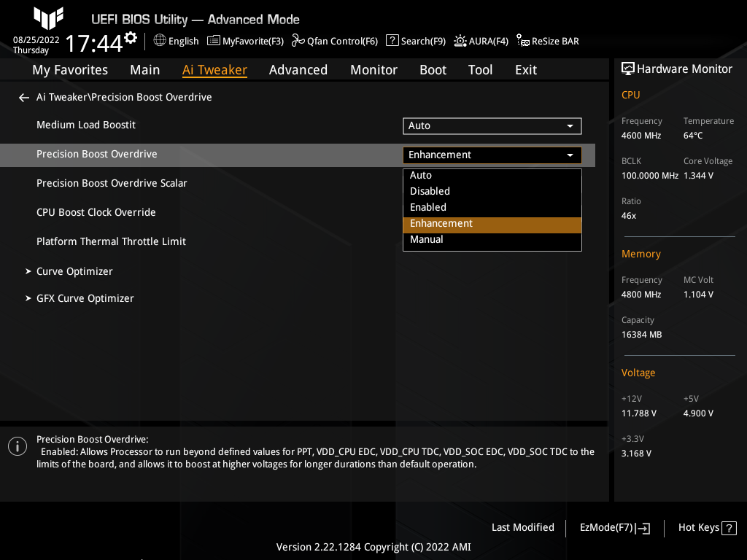Open the Boot tab
The image size is (747, 560).
coord(433,70)
